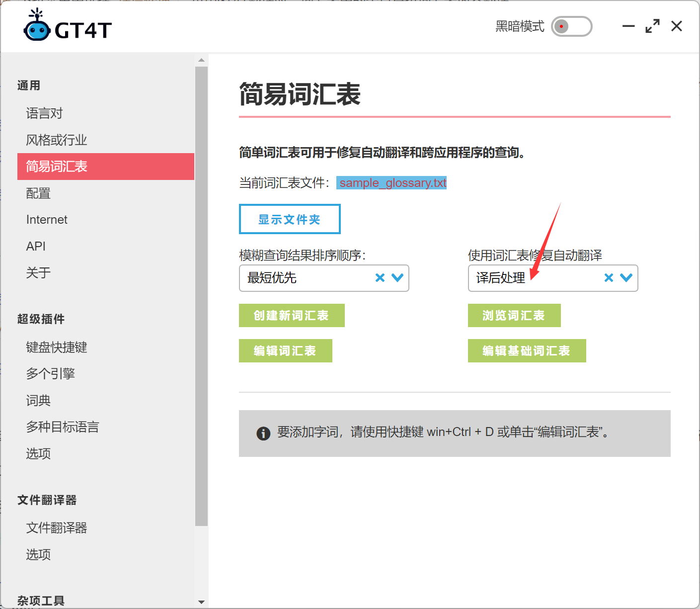Clear the 最短优先 selection with the X icon
This screenshot has height=609, width=700.
(380, 278)
